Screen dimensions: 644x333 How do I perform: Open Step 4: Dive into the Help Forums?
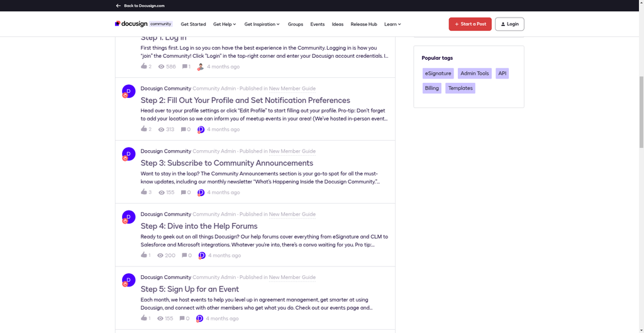(199, 226)
